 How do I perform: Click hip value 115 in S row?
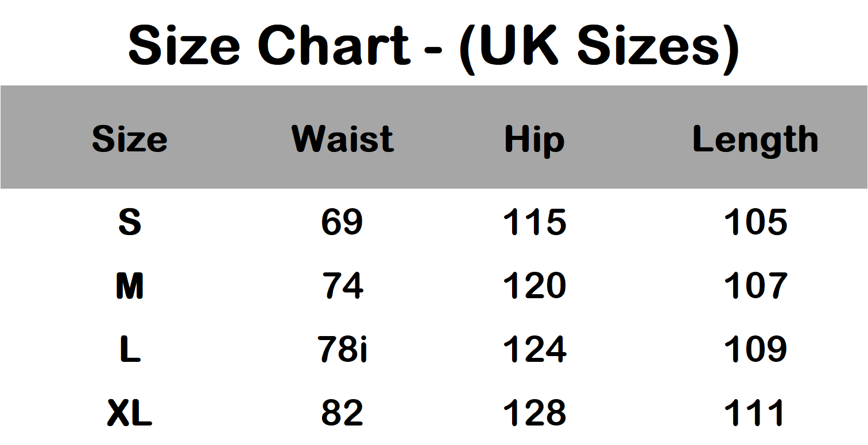point(534,222)
